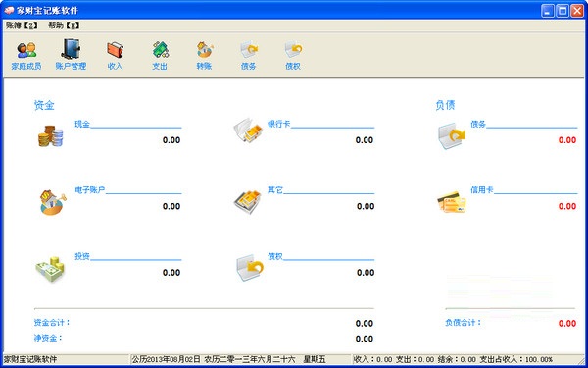Screen dimensions: 588x368
Task: Click the 净资金 label
Action: pos(48,338)
